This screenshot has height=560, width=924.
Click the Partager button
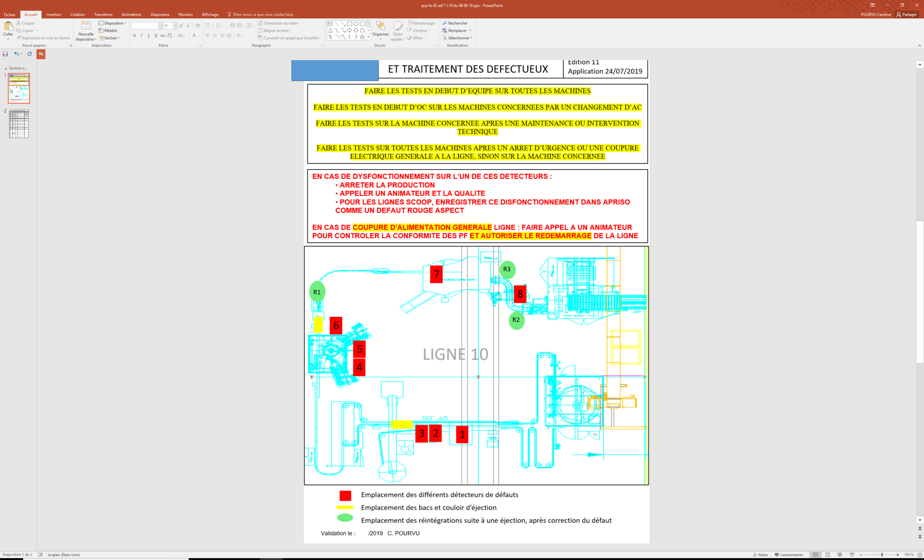[906, 14]
